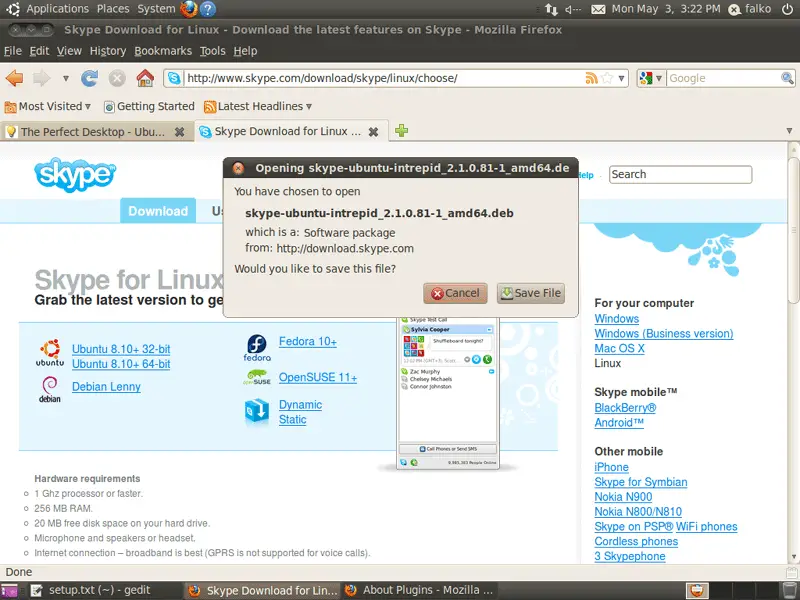Open the File menu
The image size is (800, 600).
click(x=13, y=51)
